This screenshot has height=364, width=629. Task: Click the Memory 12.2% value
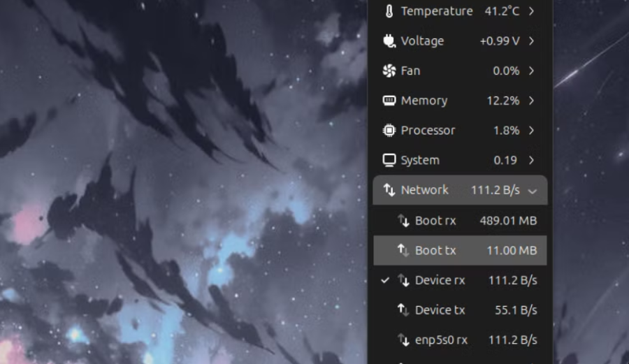click(x=503, y=101)
